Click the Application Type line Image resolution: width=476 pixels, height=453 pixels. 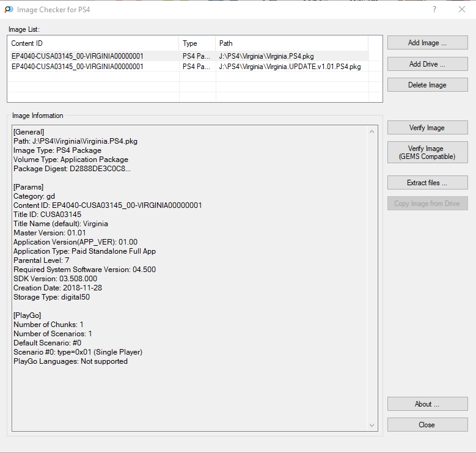(85, 251)
